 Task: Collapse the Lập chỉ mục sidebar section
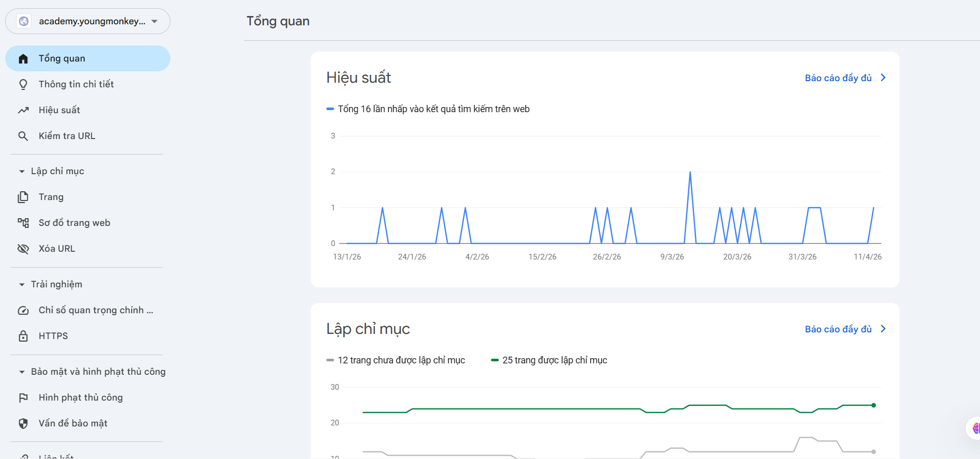pos(22,171)
